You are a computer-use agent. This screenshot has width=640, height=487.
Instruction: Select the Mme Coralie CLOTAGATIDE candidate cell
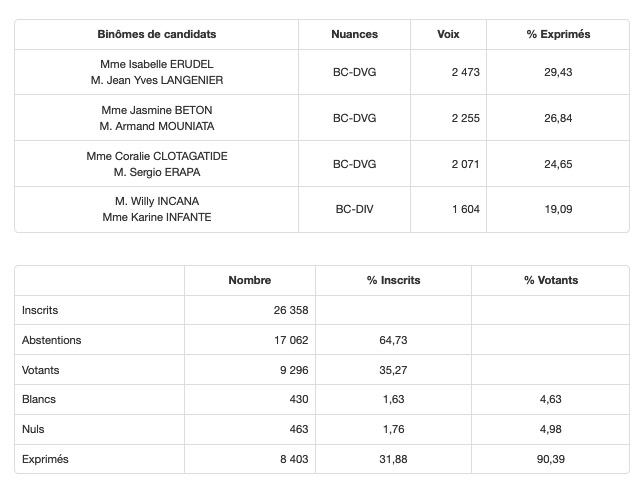[157, 164]
